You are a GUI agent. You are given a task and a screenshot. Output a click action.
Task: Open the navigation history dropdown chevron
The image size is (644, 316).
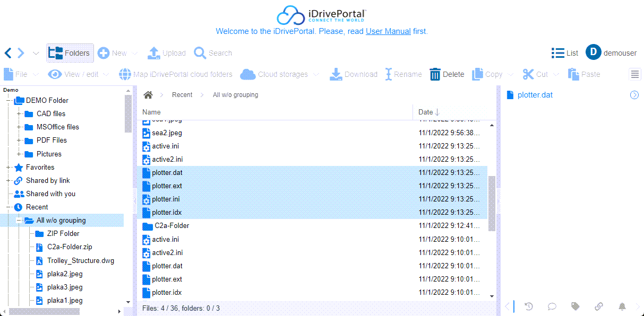pos(36,53)
